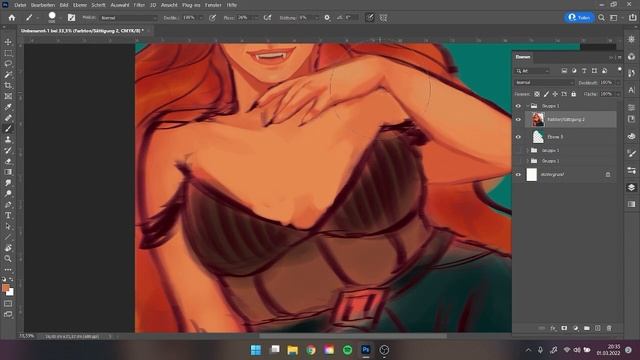Toggle pressure for size icon

tap(369, 18)
